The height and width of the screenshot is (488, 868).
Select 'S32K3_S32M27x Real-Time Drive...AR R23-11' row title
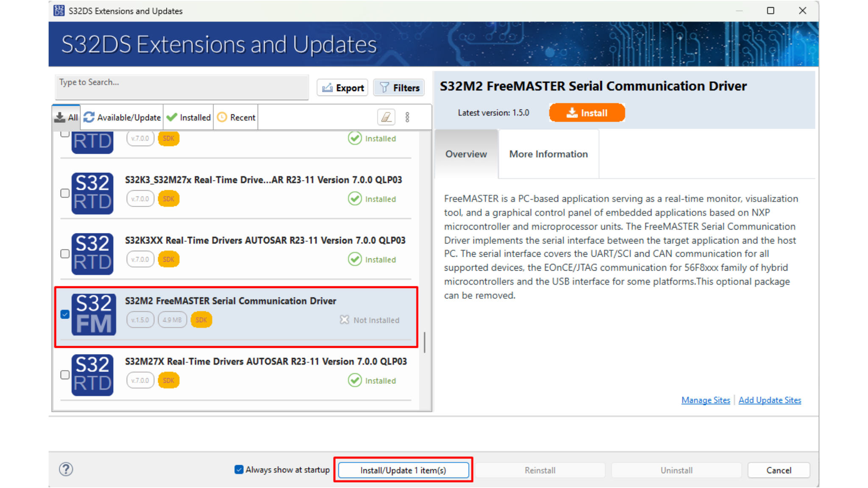[264, 180]
